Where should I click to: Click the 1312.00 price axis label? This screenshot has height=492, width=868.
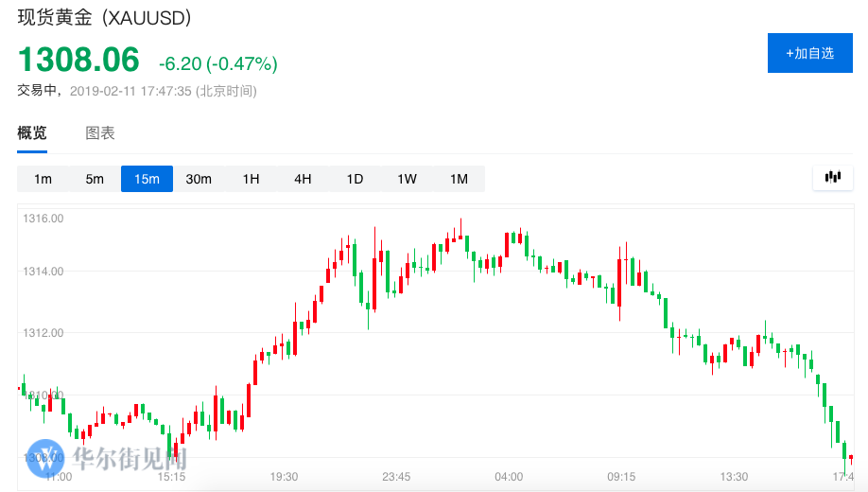43,332
